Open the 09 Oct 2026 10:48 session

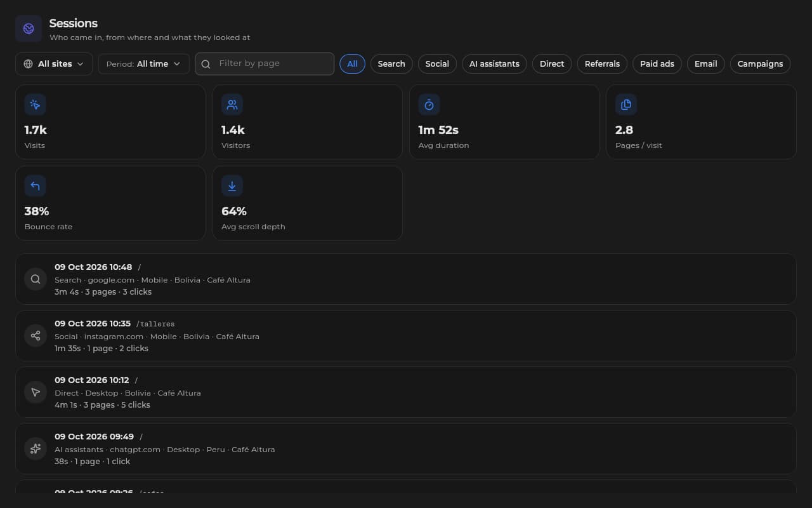pos(405,279)
